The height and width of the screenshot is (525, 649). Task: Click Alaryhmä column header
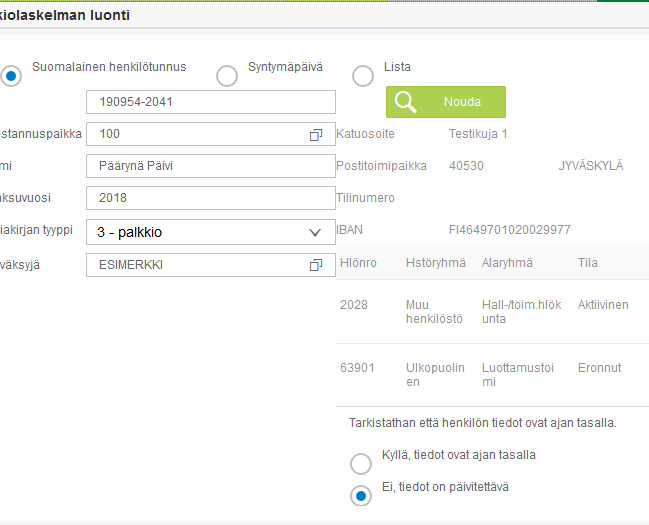click(507, 263)
